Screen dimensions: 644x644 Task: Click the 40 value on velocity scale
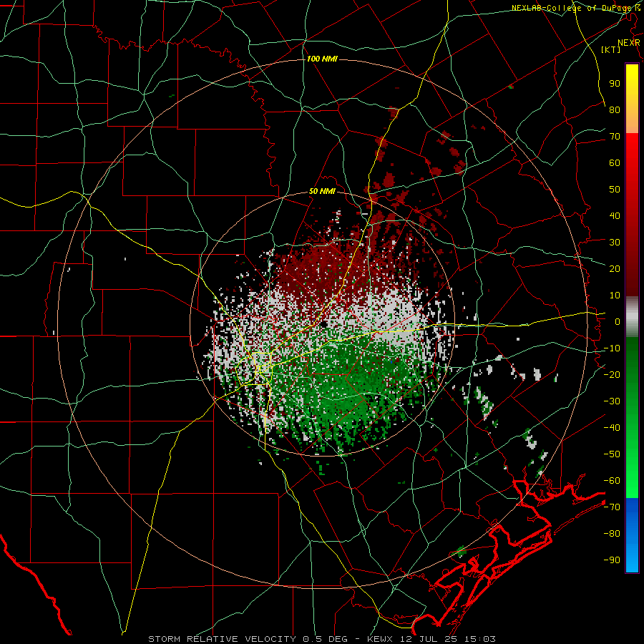point(615,215)
